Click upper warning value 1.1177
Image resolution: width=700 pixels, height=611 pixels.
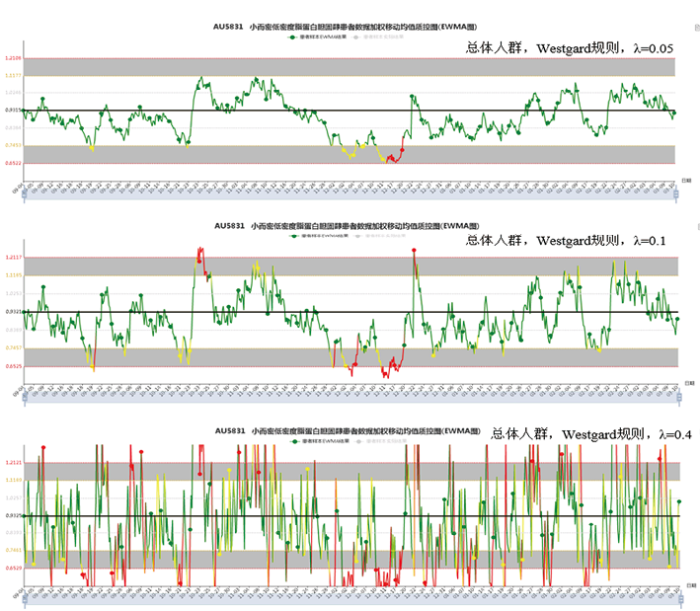tap(13, 76)
